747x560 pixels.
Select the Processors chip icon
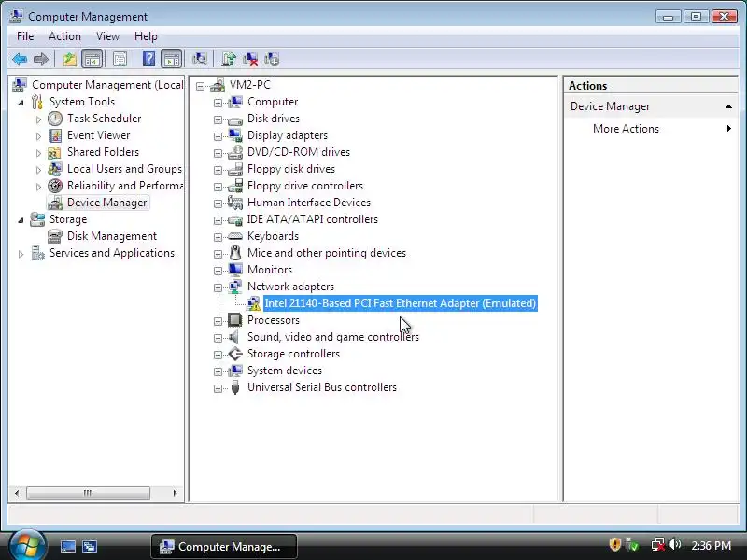235,320
